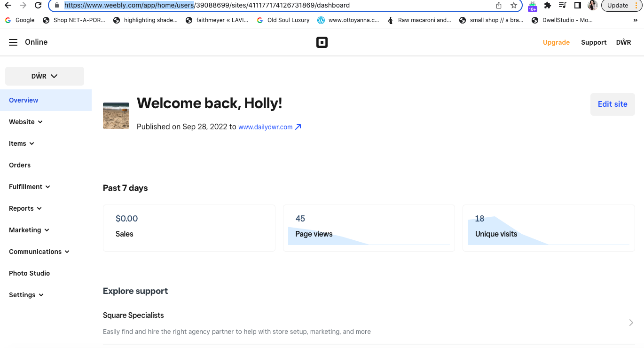Go back with browser back arrow
This screenshot has height=348, width=644.
pos(8,6)
